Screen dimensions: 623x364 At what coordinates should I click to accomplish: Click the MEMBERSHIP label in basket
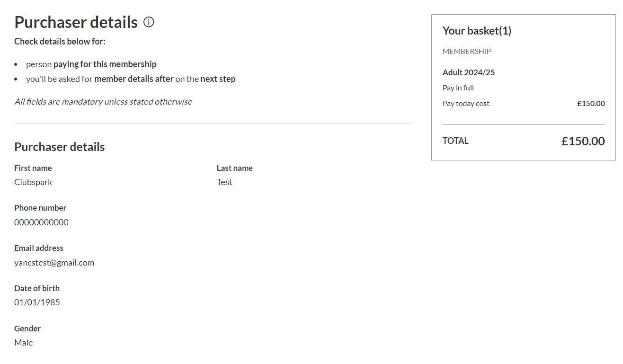[467, 51]
